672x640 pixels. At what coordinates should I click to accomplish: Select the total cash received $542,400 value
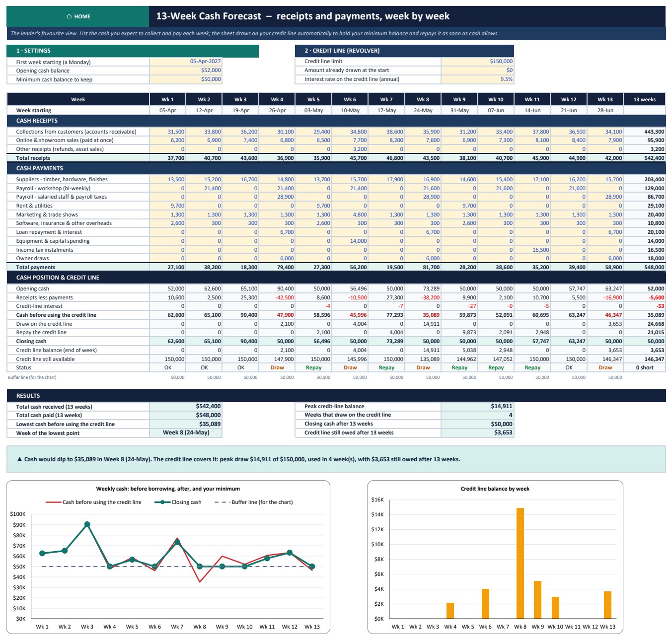click(186, 407)
